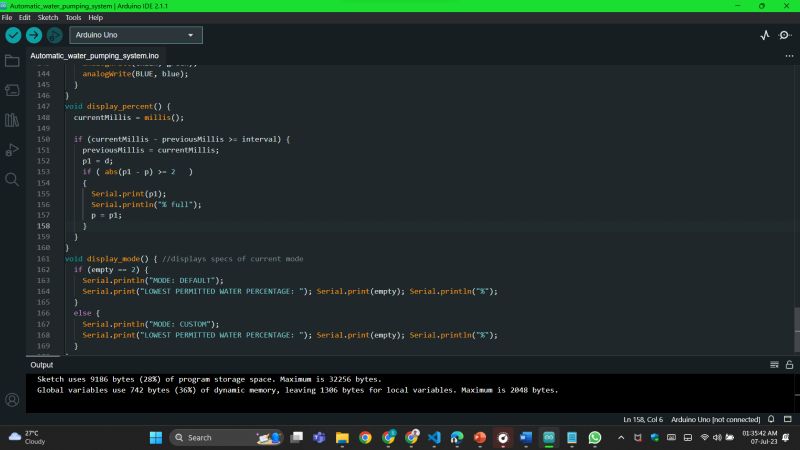Click the taskbar Search box
Image resolution: width=800 pixels, height=450 pixels.
point(227,438)
